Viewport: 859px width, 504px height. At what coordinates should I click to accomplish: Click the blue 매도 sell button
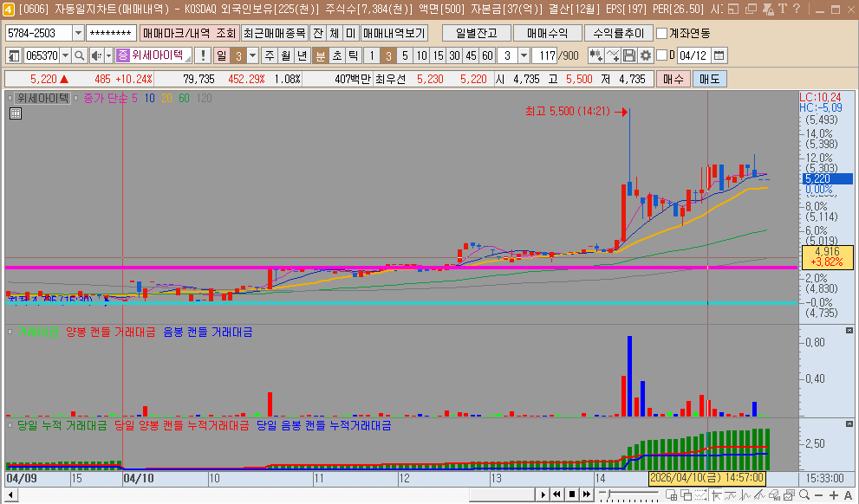[x=709, y=80]
